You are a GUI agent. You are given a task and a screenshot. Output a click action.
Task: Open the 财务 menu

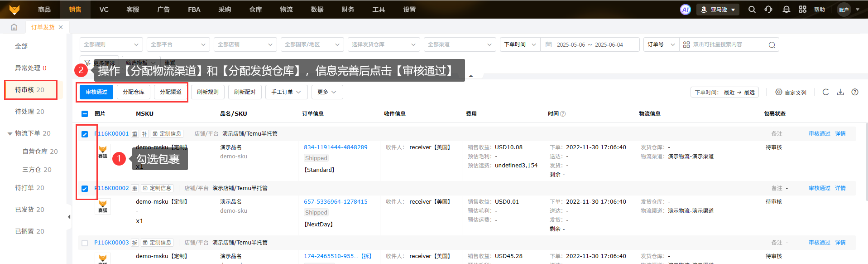point(348,9)
